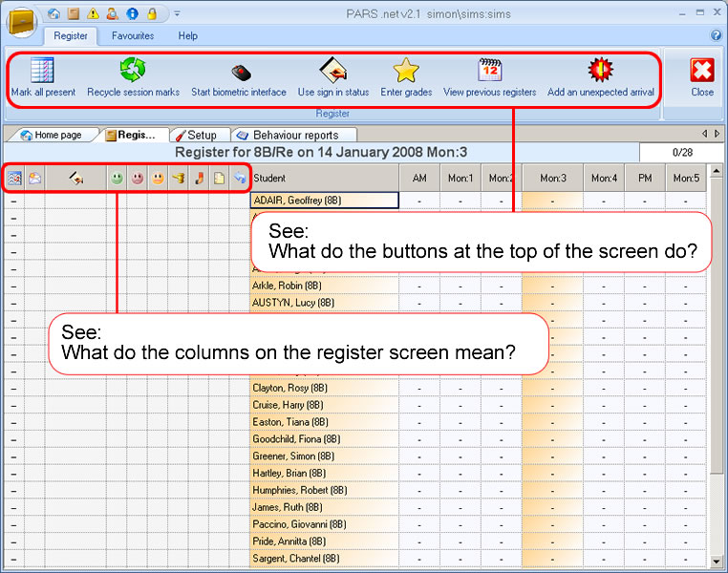
Task: Select student Cruise, Harry (8B)
Action: [325, 405]
